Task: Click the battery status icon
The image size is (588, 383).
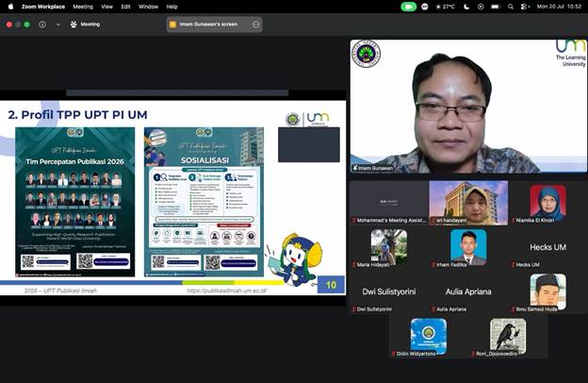Action: (x=496, y=7)
